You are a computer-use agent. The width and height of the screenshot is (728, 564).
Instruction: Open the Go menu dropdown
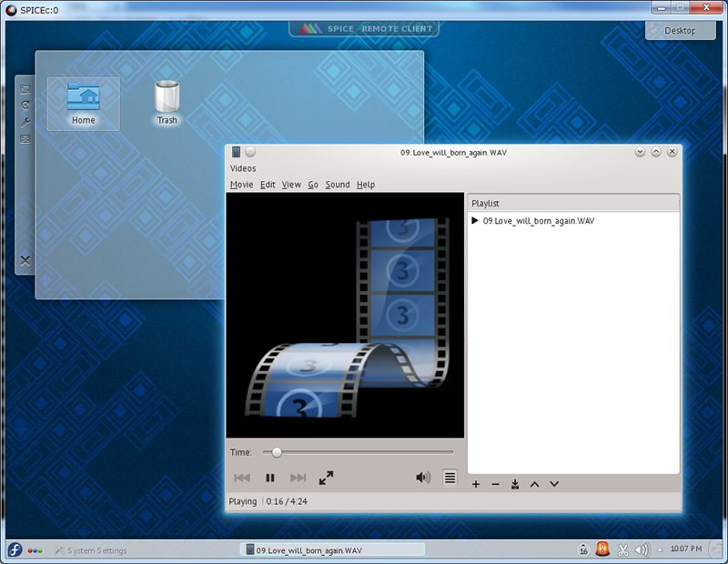[x=312, y=184]
